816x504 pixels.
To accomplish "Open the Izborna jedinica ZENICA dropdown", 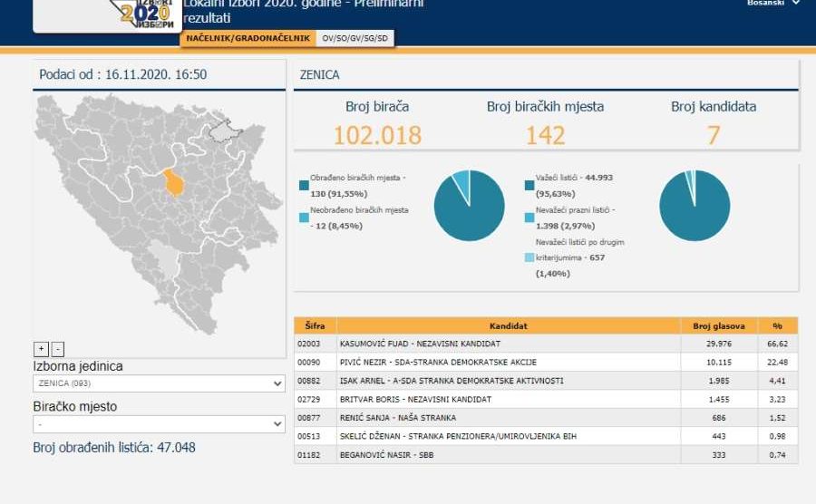I will tap(159, 383).
